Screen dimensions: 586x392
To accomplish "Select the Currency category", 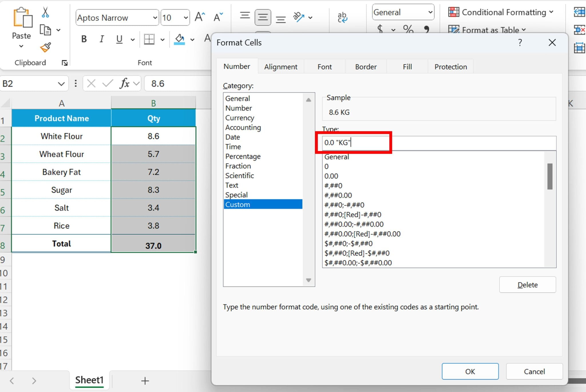I will pos(240,117).
